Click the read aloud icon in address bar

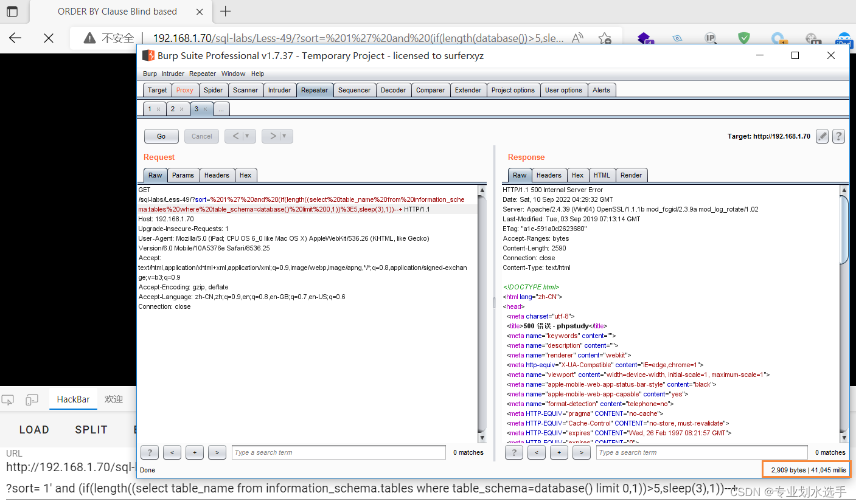click(x=577, y=38)
